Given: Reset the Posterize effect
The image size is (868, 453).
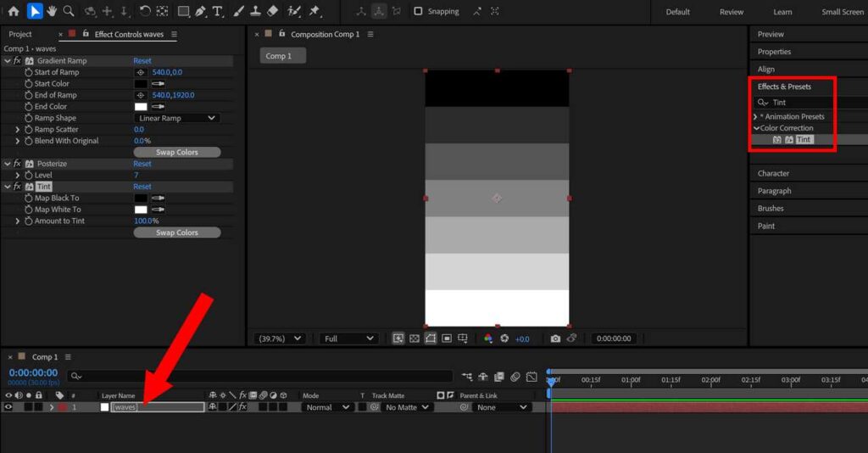Looking at the screenshot, I should [142, 164].
